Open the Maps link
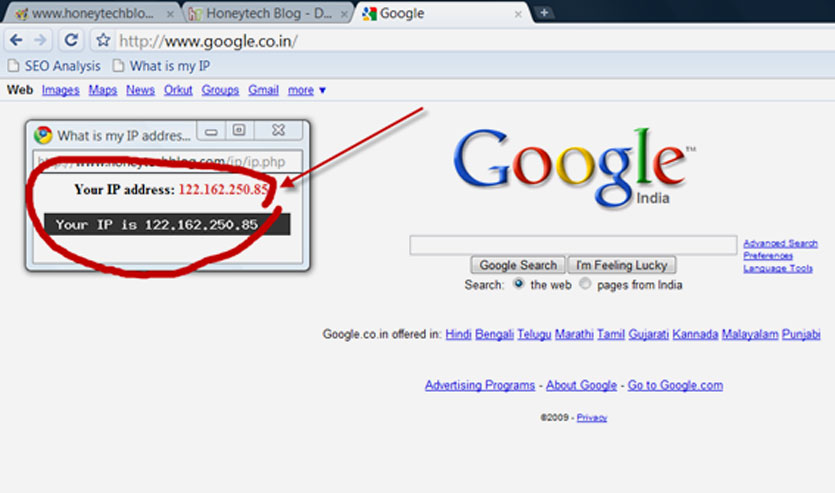Viewport: 835px width, 493px height. (103, 90)
